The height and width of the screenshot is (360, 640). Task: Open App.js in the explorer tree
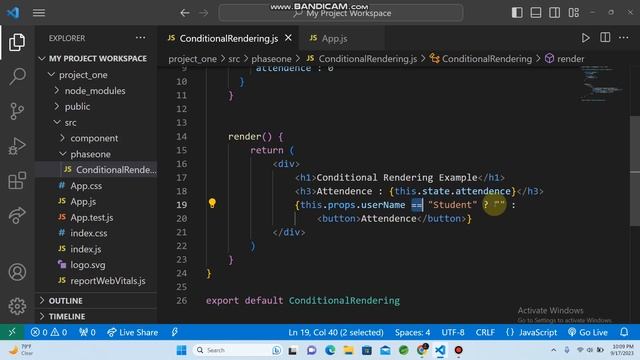[x=96, y=202]
